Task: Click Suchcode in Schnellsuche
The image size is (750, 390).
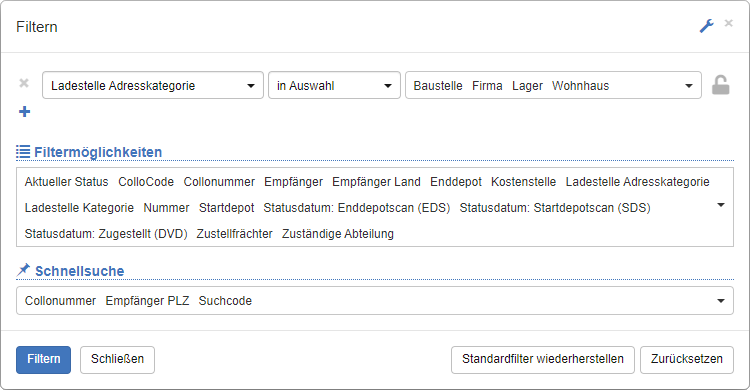Action: tap(225, 301)
